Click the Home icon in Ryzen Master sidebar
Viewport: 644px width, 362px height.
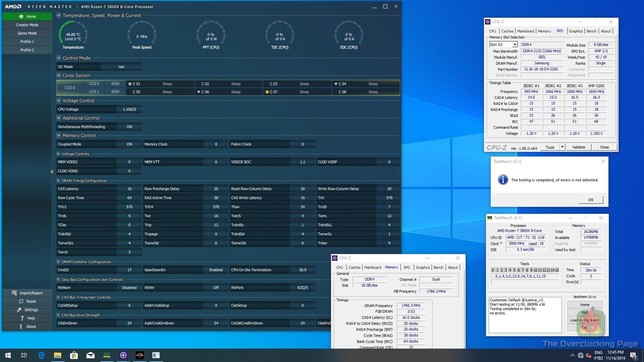pos(21,16)
